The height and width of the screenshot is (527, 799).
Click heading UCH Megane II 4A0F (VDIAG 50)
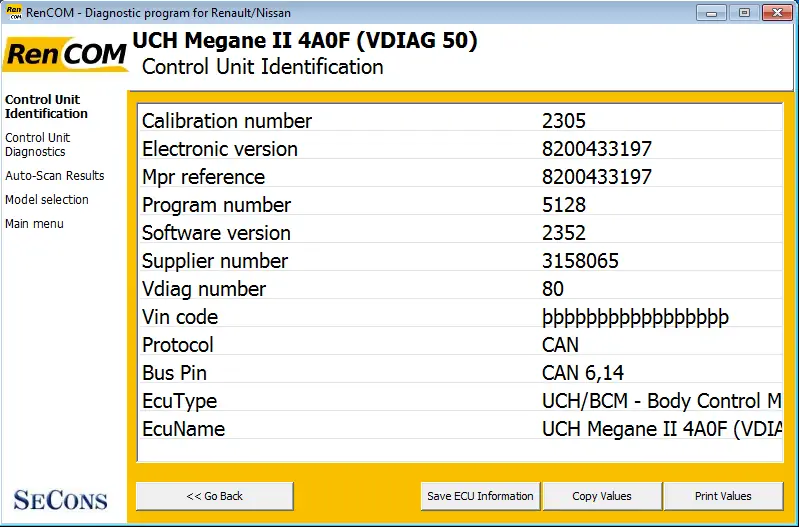tap(305, 41)
